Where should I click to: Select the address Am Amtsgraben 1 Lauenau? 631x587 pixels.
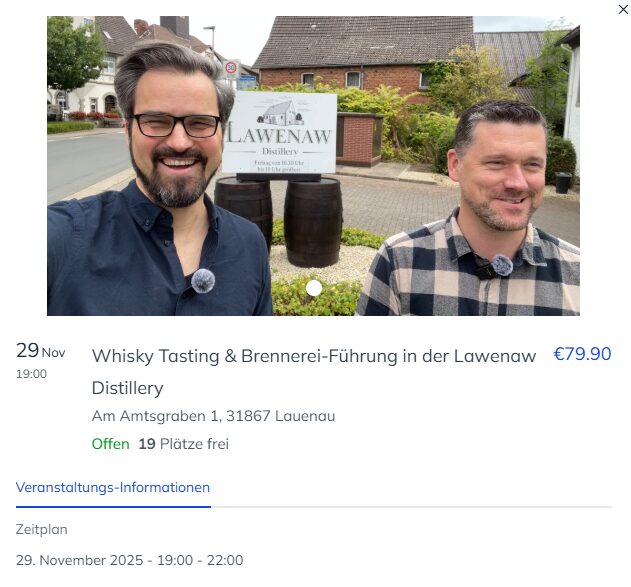click(213, 416)
